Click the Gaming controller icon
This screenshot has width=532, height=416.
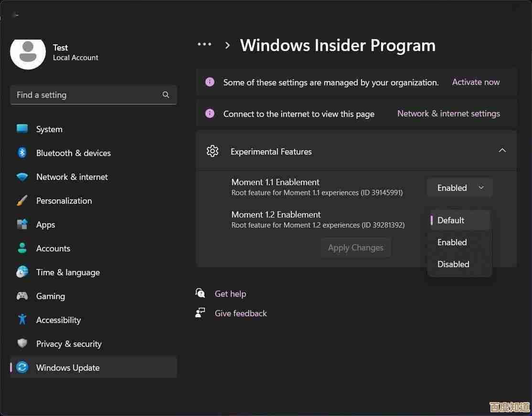coord(22,296)
